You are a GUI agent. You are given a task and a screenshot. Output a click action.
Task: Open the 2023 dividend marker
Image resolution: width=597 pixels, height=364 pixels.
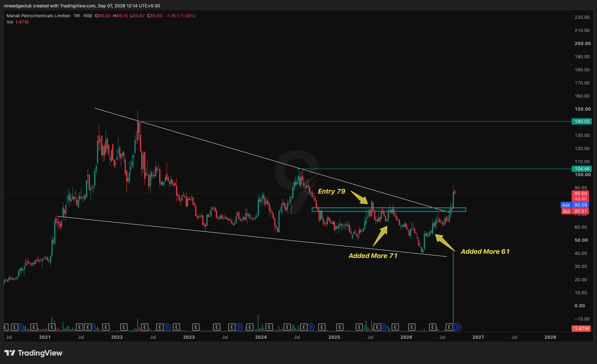[x=239, y=327]
